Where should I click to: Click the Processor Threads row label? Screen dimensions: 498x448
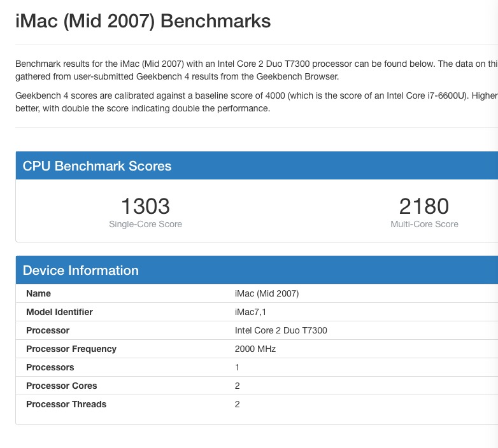(66, 404)
